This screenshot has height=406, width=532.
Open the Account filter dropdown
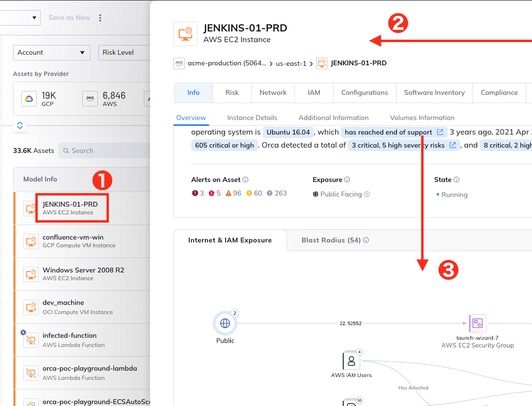tap(51, 52)
